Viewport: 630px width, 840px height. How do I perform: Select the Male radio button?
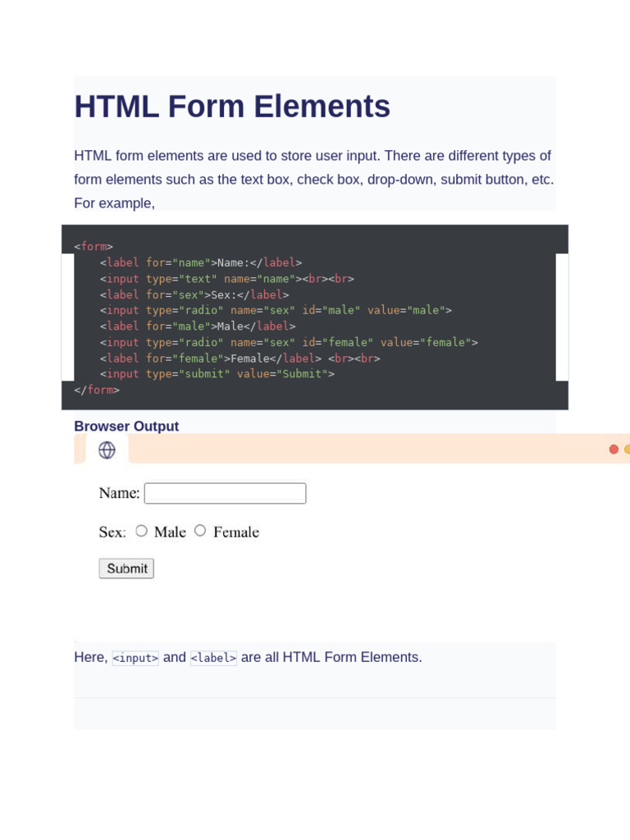[x=141, y=531]
